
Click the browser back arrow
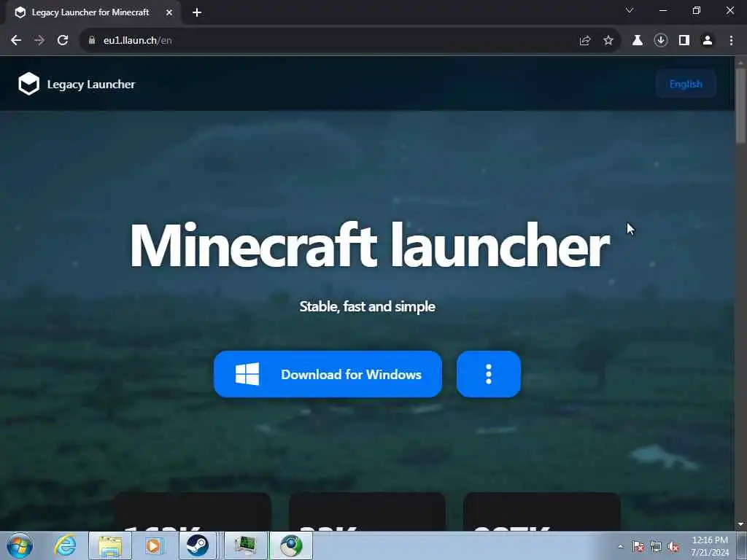point(16,41)
